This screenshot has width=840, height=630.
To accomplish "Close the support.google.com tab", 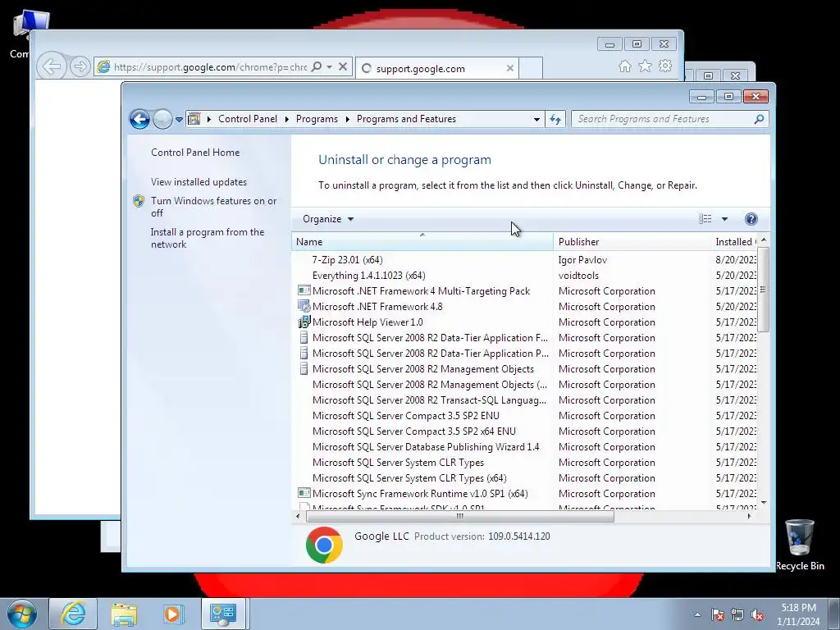I will pyautogui.click(x=510, y=68).
